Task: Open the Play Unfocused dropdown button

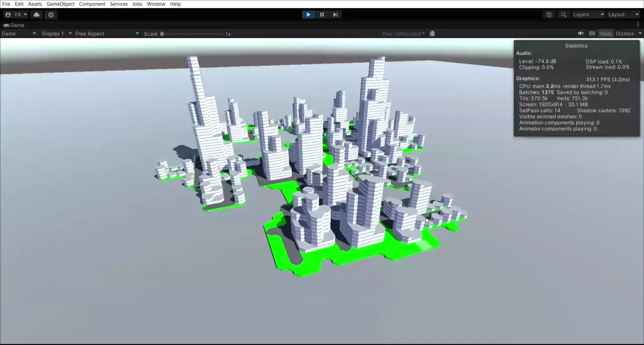Action: click(x=403, y=33)
